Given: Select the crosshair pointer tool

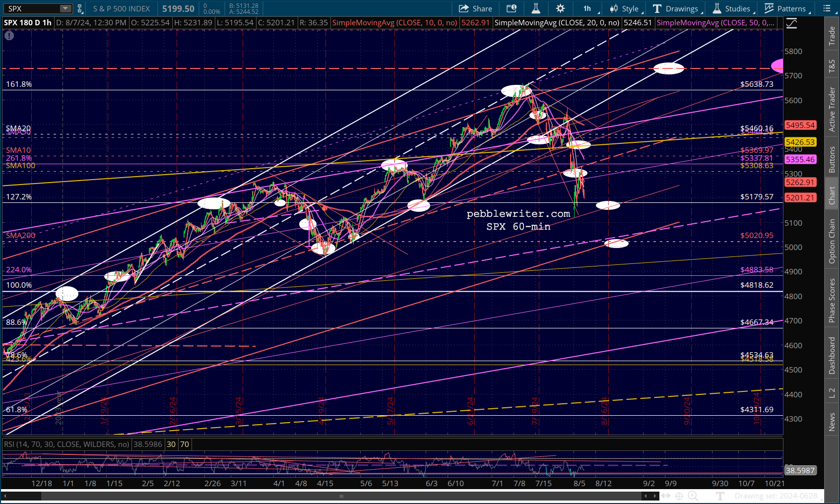Looking at the screenshot, I should tap(679, 496).
